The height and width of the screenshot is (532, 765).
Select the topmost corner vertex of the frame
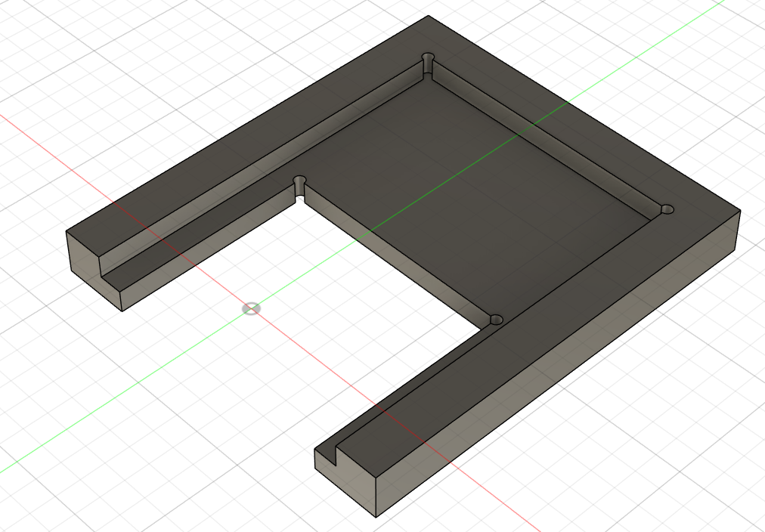(x=429, y=16)
